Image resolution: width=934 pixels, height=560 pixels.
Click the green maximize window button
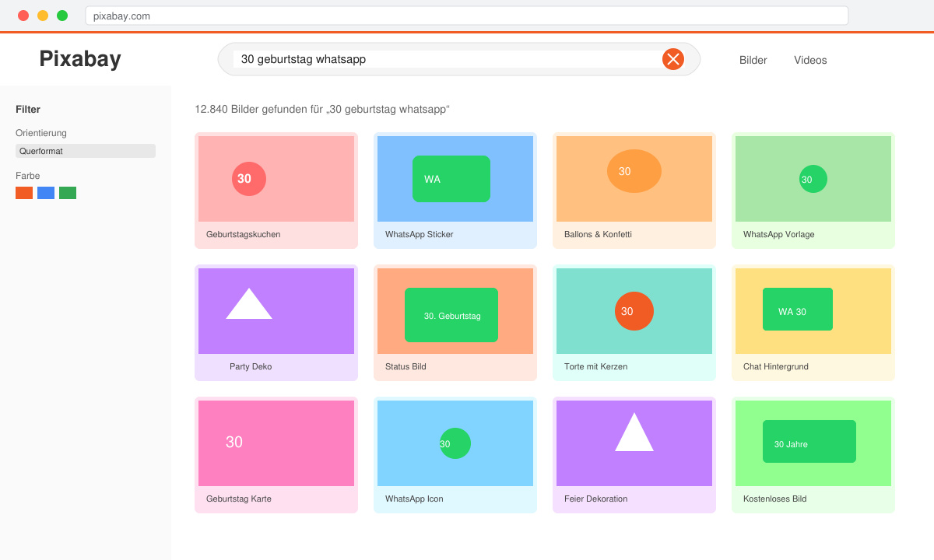coord(62,16)
